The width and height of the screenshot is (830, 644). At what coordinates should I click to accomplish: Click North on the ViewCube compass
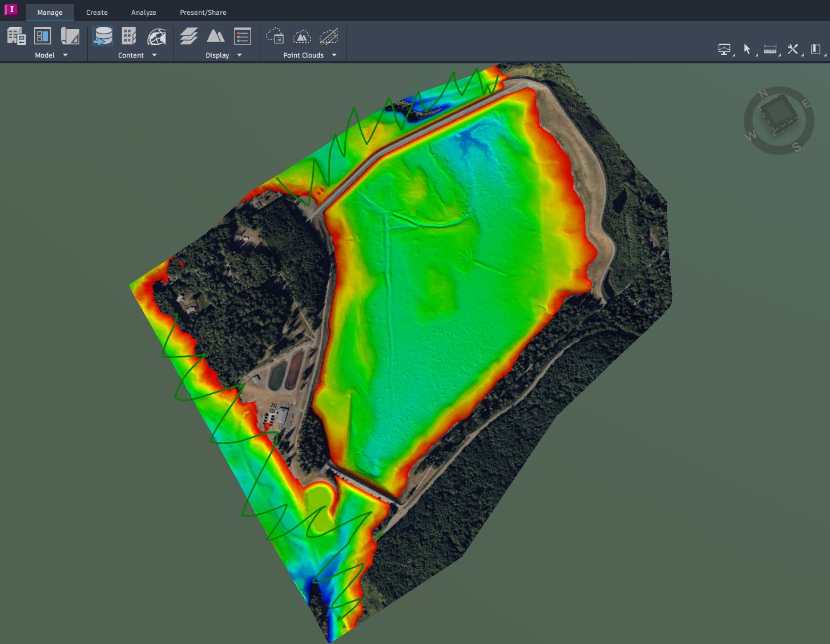(763, 92)
